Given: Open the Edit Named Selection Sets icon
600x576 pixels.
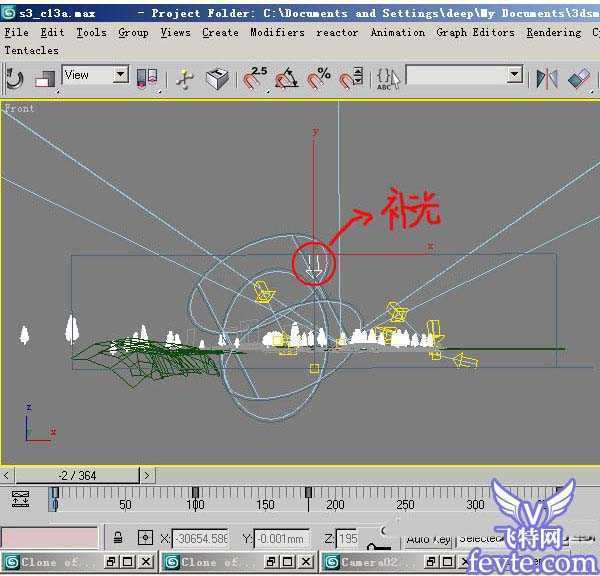Looking at the screenshot, I should pos(388,79).
